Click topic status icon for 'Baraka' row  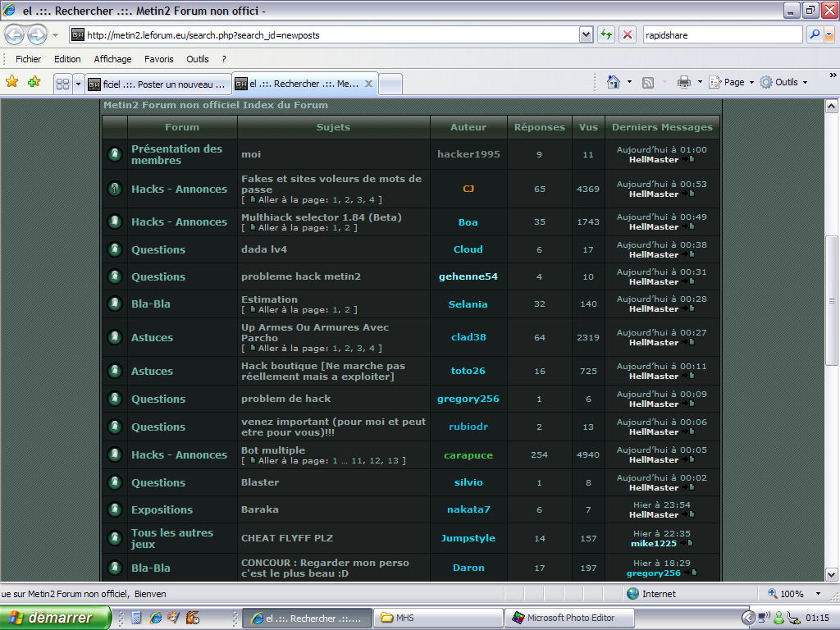point(115,509)
